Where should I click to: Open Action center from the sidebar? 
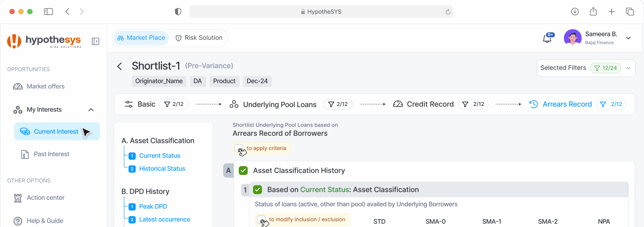pyautogui.click(x=46, y=198)
